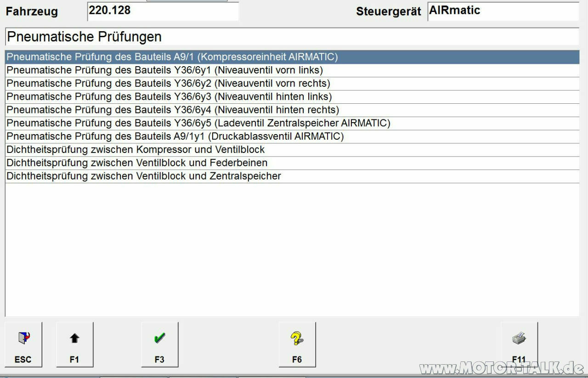Image resolution: width=588 pixels, height=378 pixels.
Task: Select Y36/6y5 Ladeventil Zentralspeicher test
Action: pyautogui.click(x=292, y=124)
